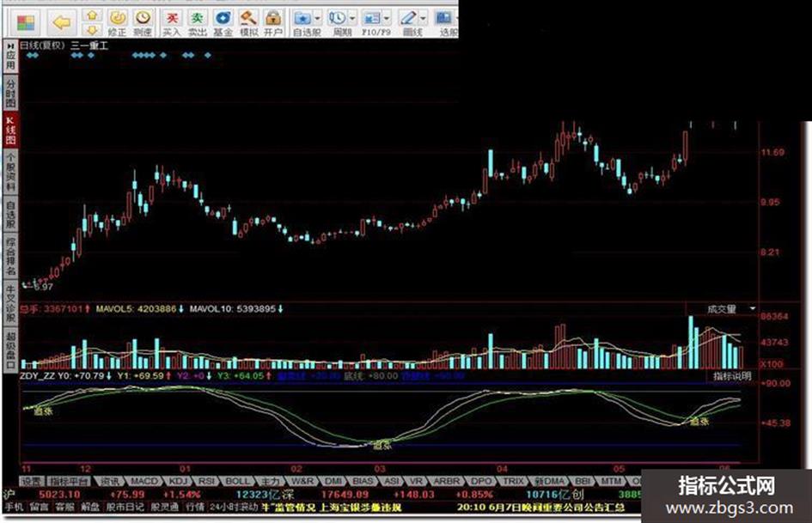Viewport: 812px width, 523px height.
Task: Open the 客服 customer service button
Action: 64,507
